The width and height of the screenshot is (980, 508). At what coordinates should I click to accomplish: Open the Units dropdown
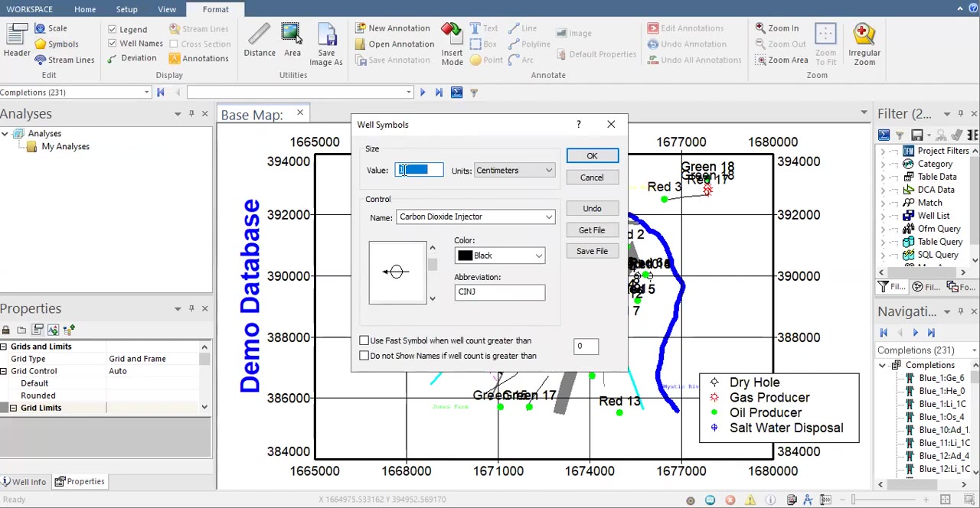[x=514, y=171]
